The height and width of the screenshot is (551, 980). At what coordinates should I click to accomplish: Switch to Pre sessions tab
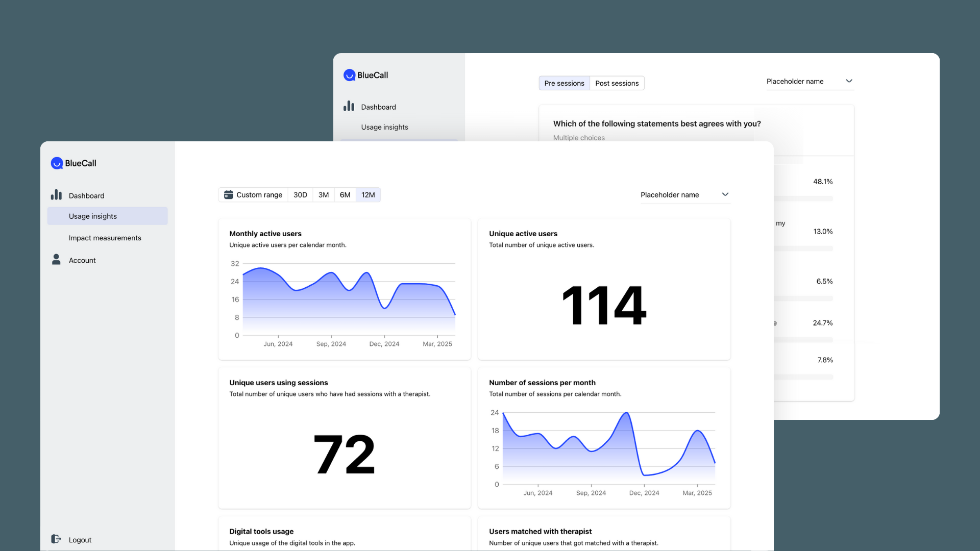pos(564,83)
